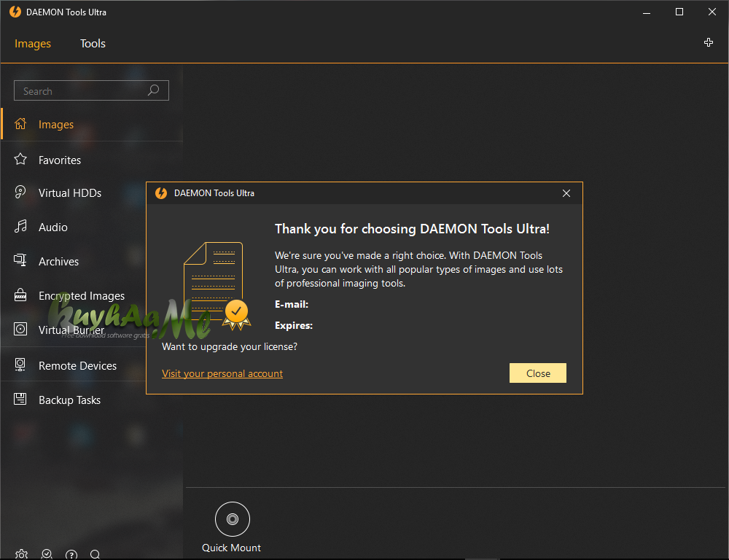Open the help question mark icon
This screenshot has height=560, width=729.
pyautogui.click(x=71, y=554)
